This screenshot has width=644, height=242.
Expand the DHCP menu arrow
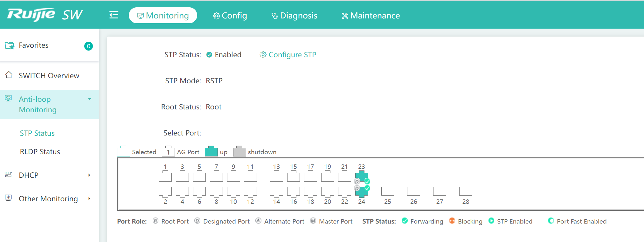89,175
